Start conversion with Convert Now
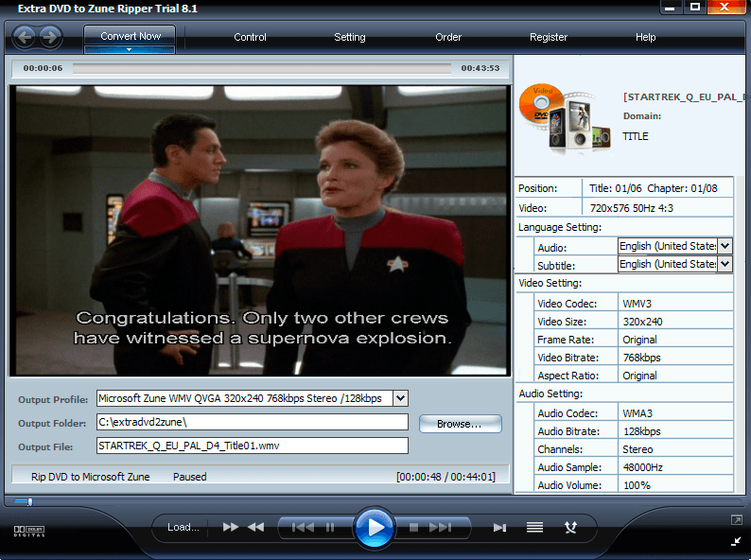751x560 pixels. coord(130,36)
